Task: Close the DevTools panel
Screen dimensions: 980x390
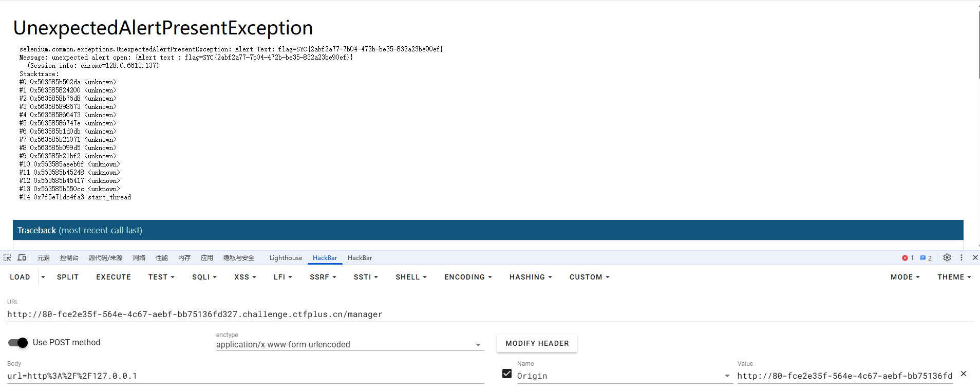Action: coord(975,258)
